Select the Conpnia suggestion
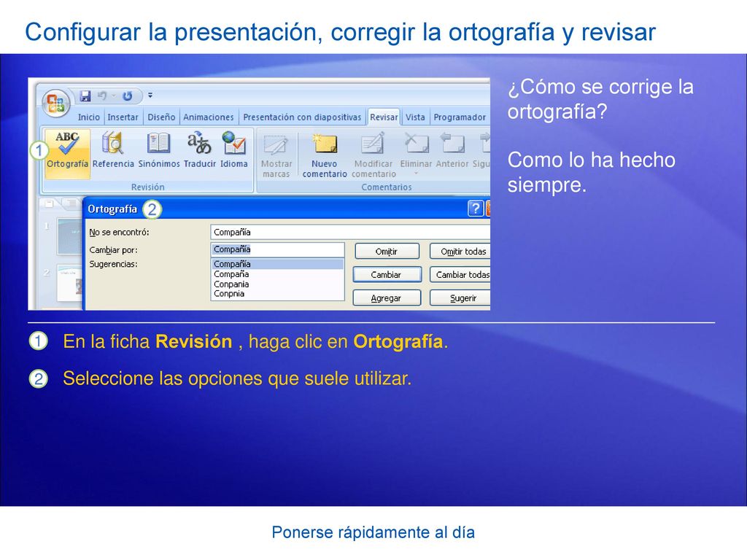This screenshot has height=560, width=747. click(x=277, y=294)
